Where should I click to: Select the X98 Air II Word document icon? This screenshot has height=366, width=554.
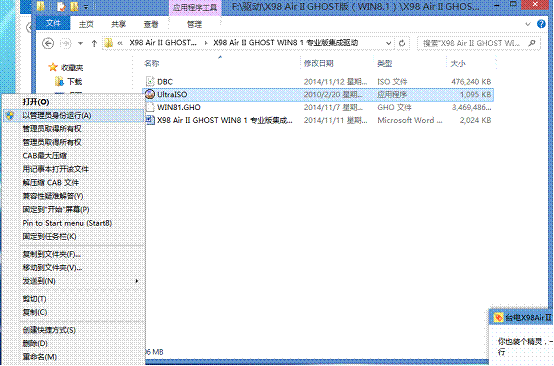(150, 120)
